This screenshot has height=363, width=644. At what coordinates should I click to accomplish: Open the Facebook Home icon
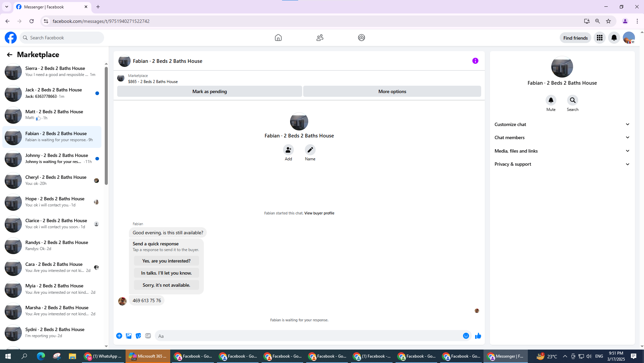click(278, 38)
